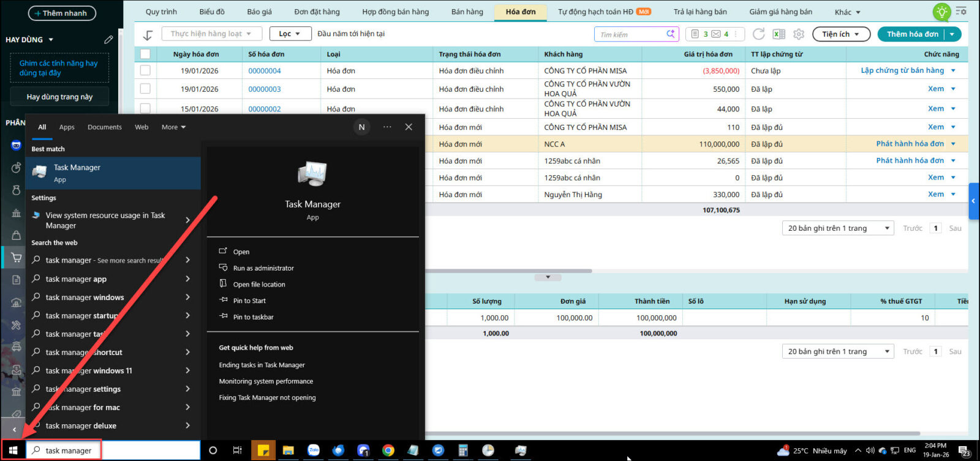
Task: Click the Thêm hóa đơn button
Action: [912, 34]
